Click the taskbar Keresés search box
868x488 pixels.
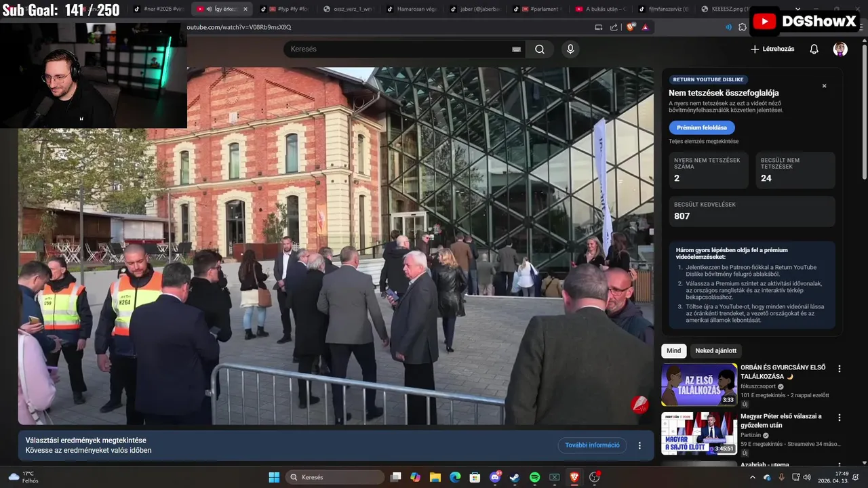click(335, 477)
